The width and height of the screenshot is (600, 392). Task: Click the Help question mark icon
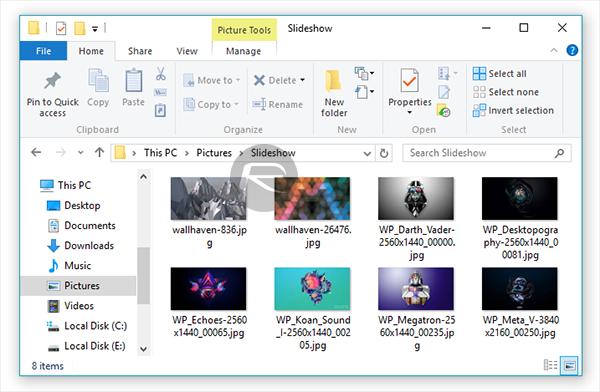[572, 50]
